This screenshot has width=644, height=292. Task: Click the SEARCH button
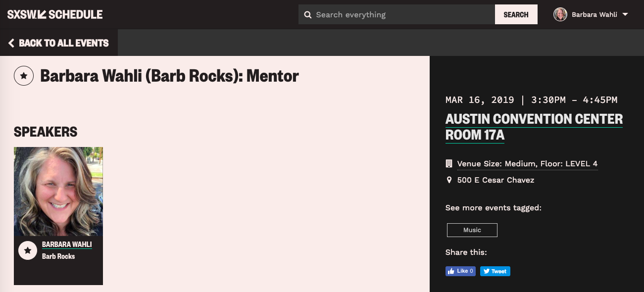point(516,14)
